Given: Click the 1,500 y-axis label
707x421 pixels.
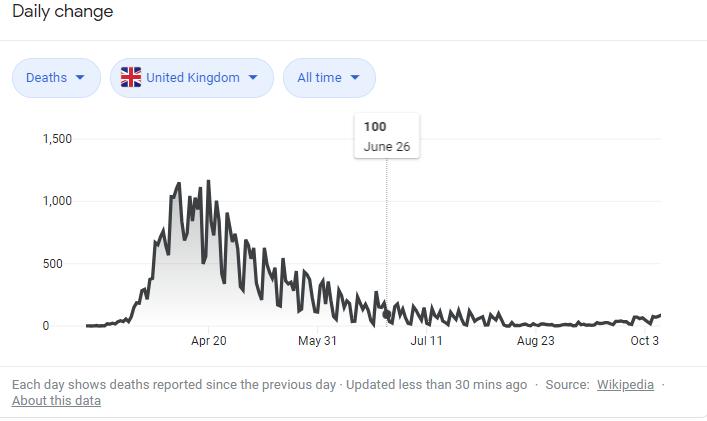Looking at the screenshot, I should point(57,139).
